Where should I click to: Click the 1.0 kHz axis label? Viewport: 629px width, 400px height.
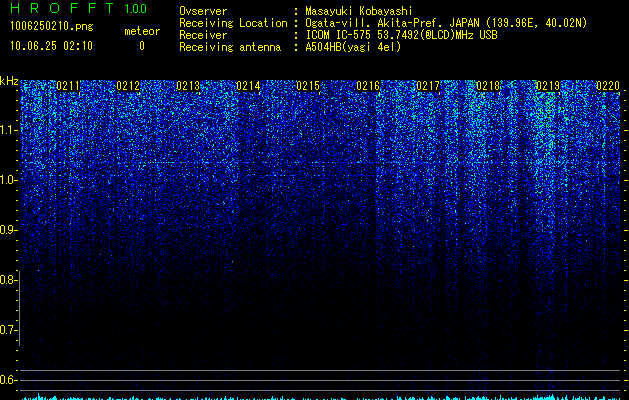point(8,180)
